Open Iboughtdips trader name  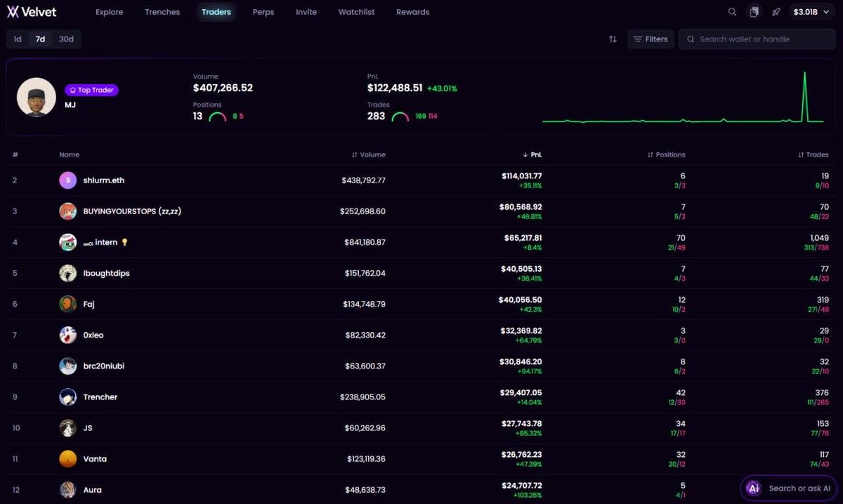(x=106, y=273)
